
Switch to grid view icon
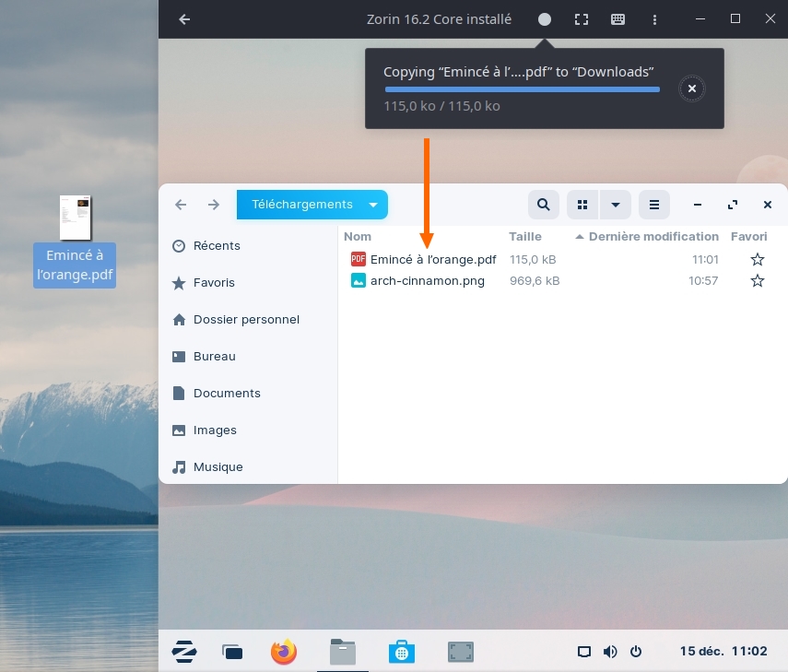click(x=582, y=205)
